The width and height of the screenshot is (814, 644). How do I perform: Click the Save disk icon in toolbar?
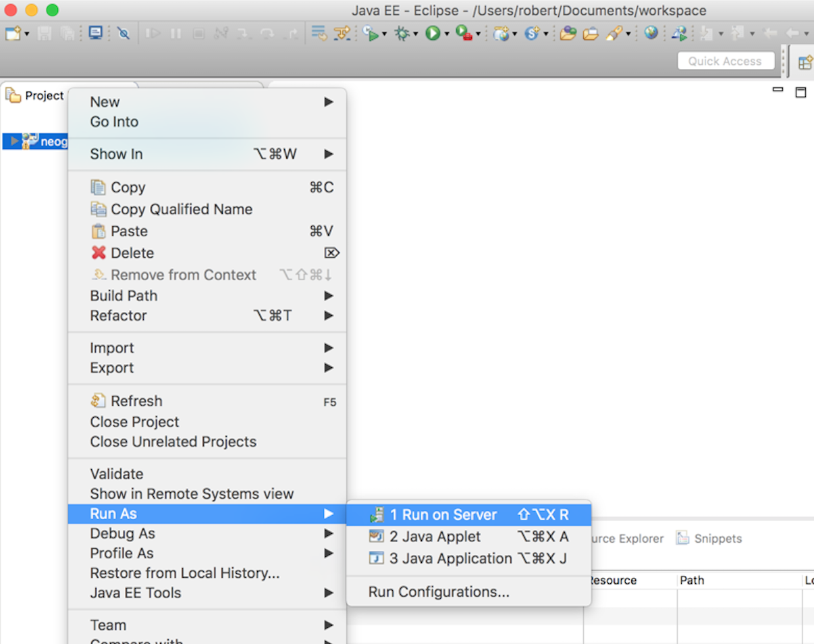[45, 33]
